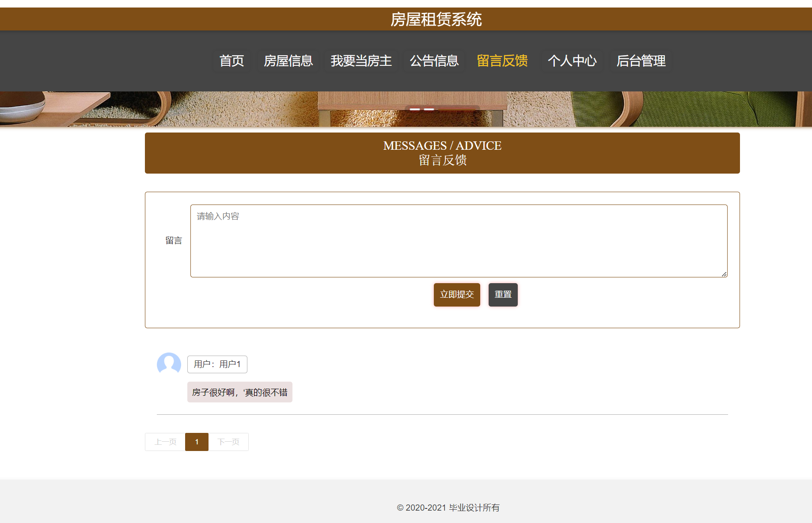Click the 重置 reset button

coord(503,295)
